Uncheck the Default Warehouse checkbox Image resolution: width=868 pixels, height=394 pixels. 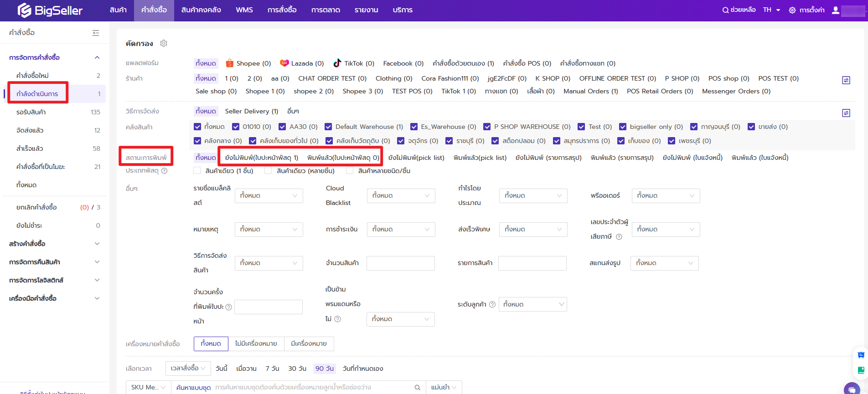pyautogui.click(x=328, y=127)
